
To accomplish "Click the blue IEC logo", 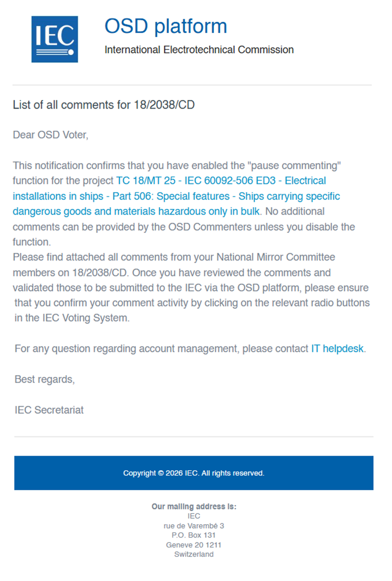I will [x=55, y=39].
